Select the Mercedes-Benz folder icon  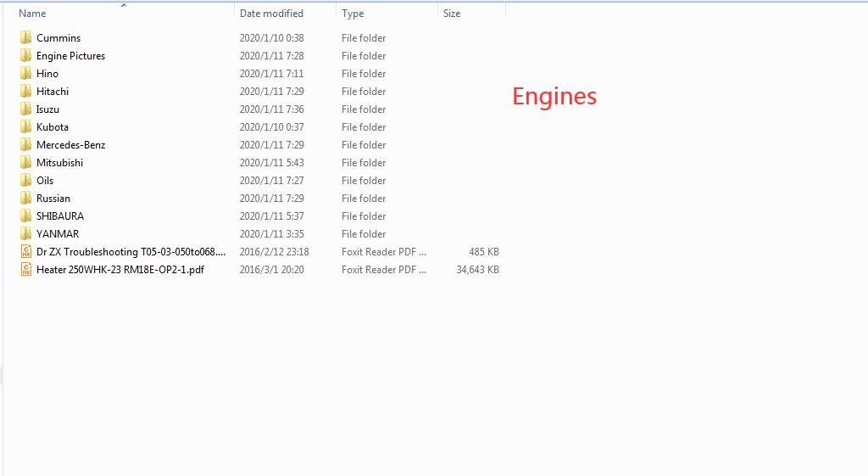[25, 144]
